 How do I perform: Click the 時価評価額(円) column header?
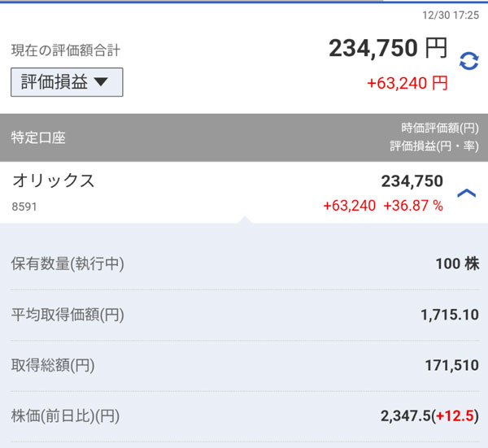[439, 128]
